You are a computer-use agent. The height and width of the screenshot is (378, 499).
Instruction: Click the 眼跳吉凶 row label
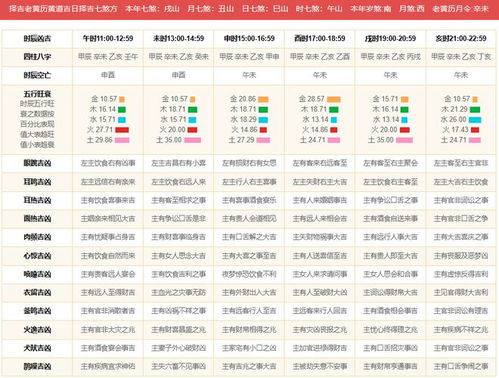coord(37,163)
